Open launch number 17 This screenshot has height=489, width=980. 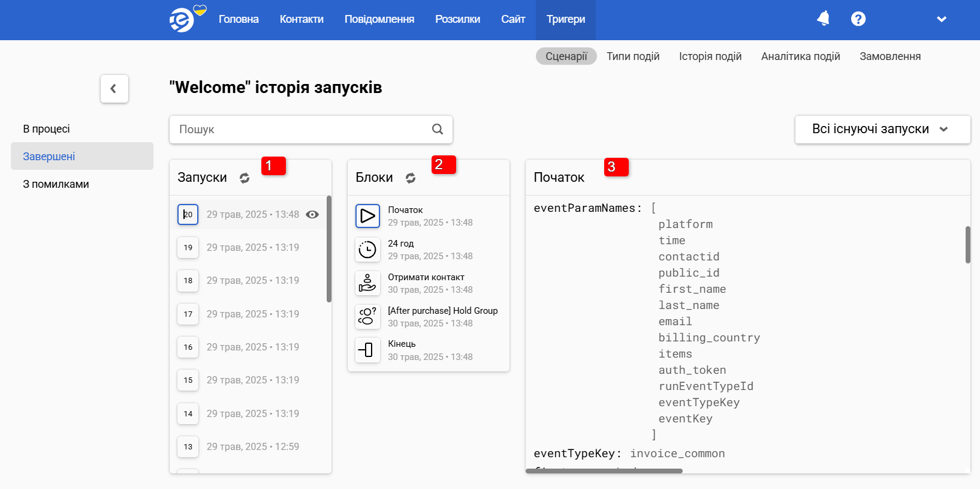click(188, 314)
